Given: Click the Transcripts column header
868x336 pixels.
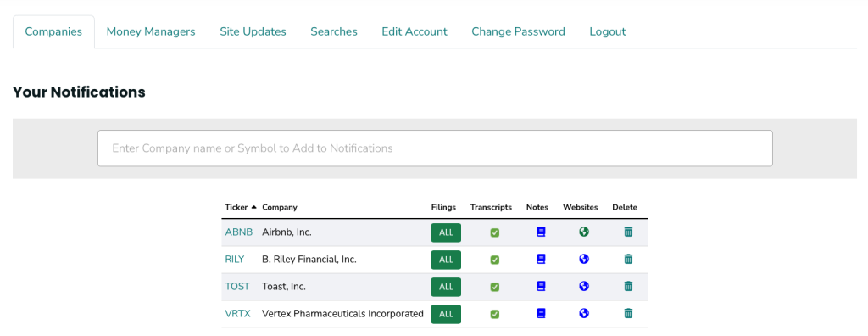Looking at the screenshot, I should click(x=491, y=207).
